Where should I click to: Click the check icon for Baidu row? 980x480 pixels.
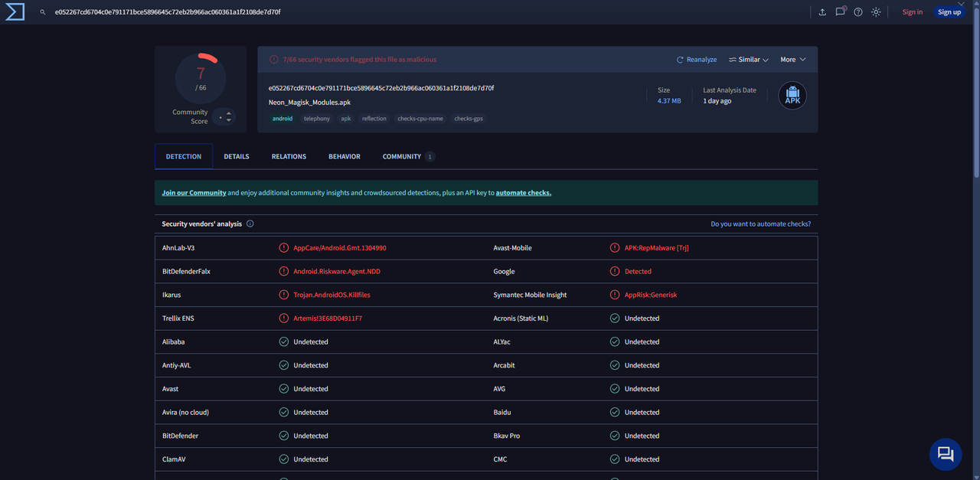coord(615,413)
